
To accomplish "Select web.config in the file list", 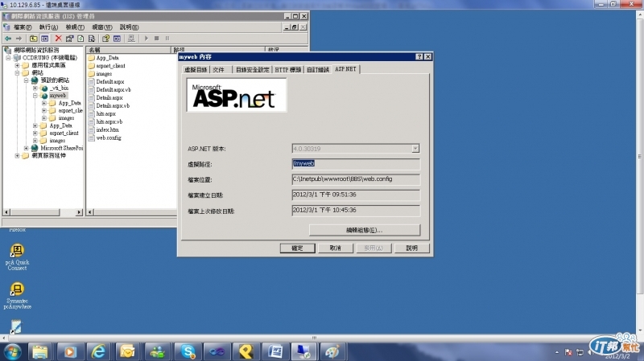I will pyautogui.click(x=109, y=137).
